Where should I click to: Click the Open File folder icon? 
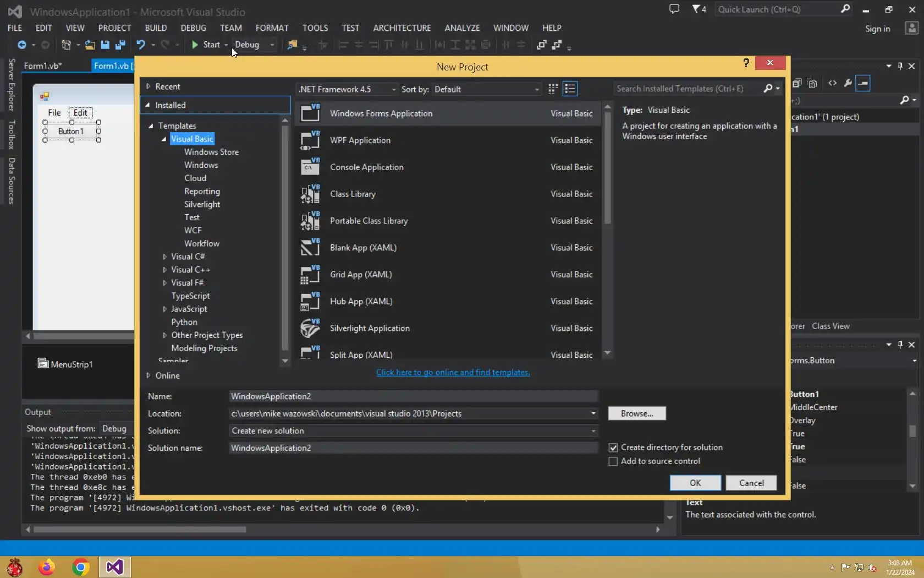click(x=90, y=45)
